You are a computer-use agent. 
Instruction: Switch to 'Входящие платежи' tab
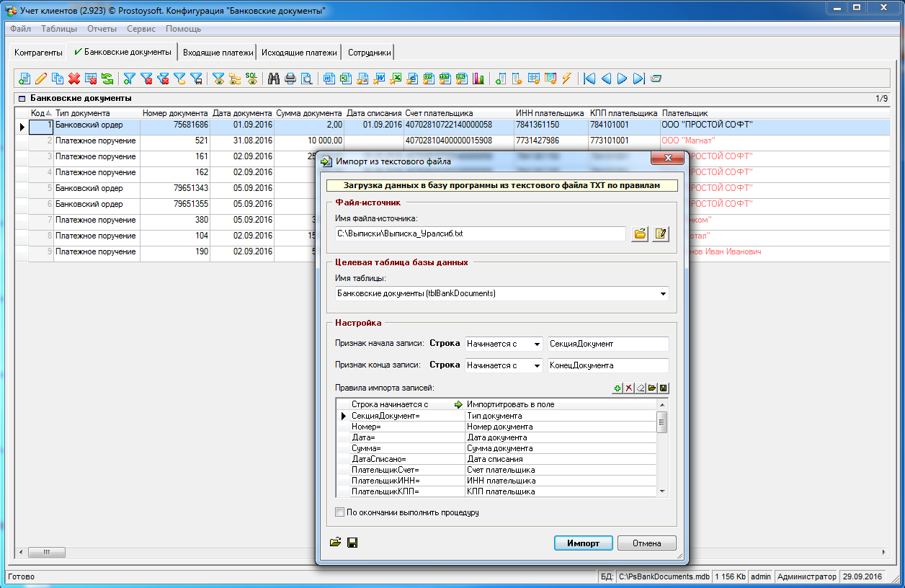pos(218,53)
